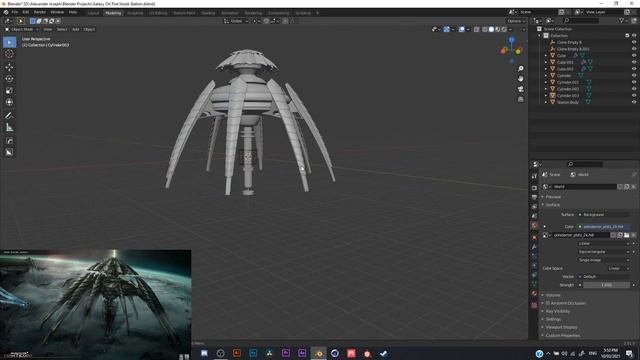Image resolution: width=640 pixels, height=360 pixels.
Task: Click the Vector Default field
Action: [604, 277]
